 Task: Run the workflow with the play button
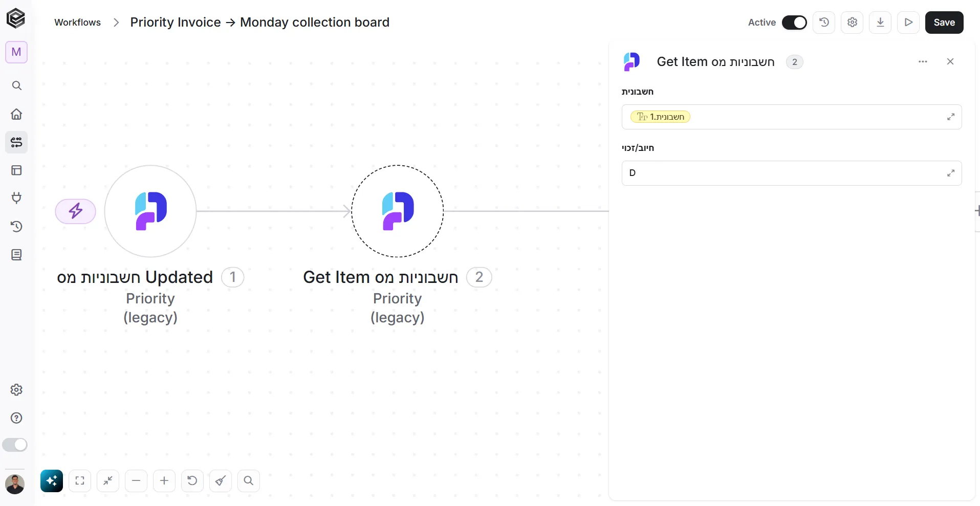tap(908, 23)
